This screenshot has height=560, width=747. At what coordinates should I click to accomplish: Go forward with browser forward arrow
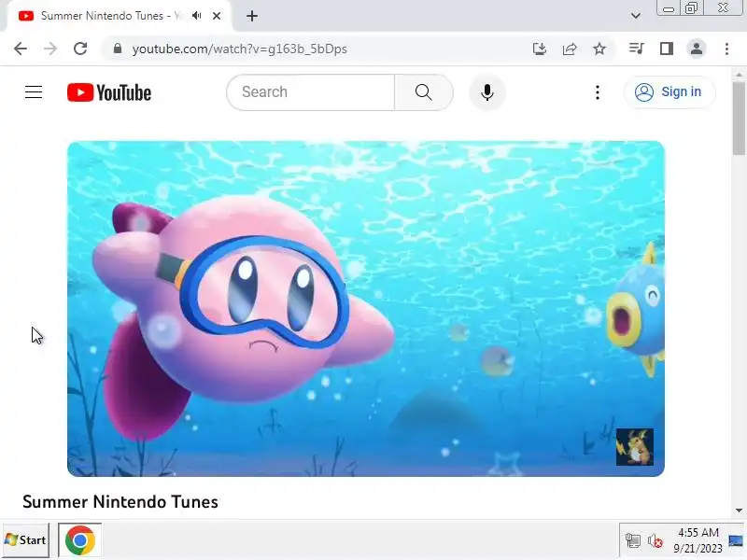(x=50, y=49)
